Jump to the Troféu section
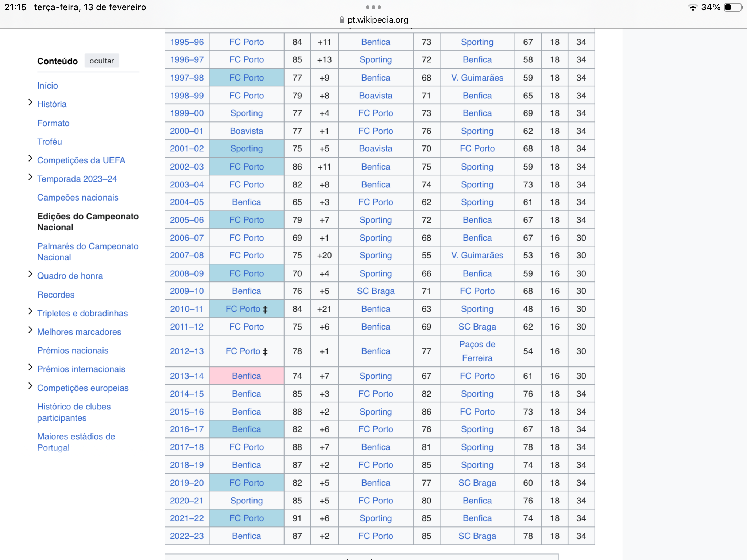The image size is (747, 560). tap(50, 141)
